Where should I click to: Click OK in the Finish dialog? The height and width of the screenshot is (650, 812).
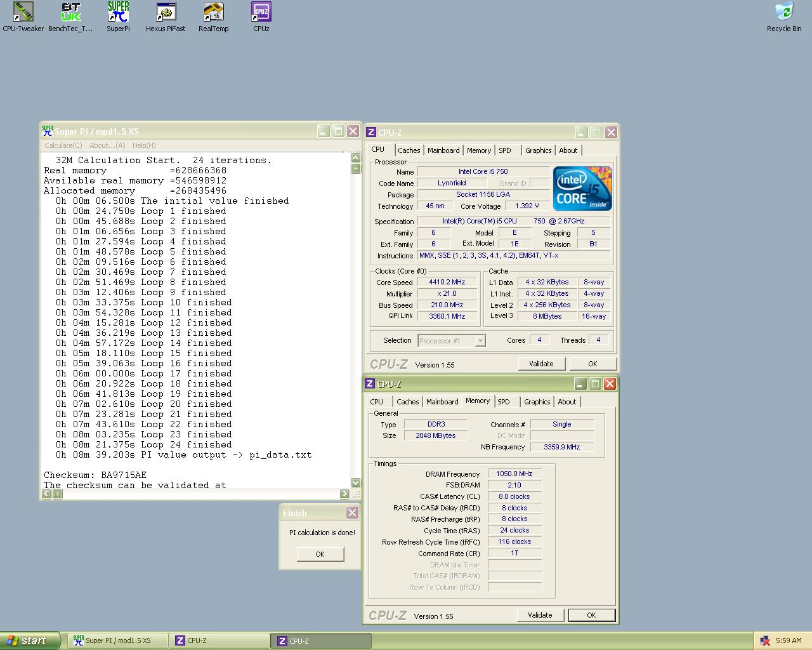coord(320,554)
